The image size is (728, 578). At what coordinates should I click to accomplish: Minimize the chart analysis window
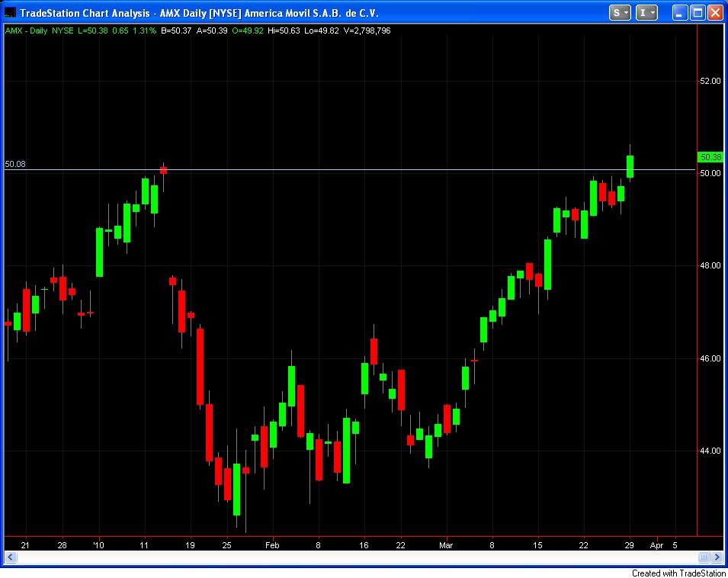680,12
